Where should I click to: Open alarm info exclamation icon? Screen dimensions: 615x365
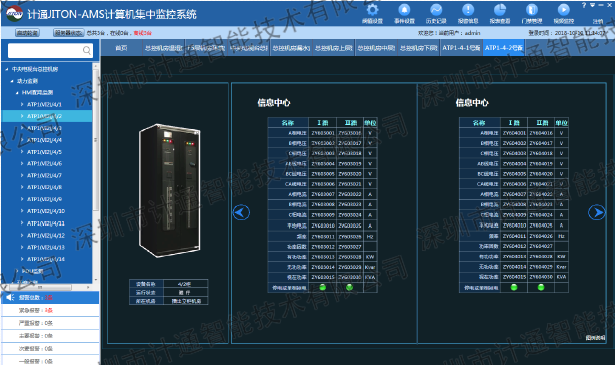tap(468, 10)
